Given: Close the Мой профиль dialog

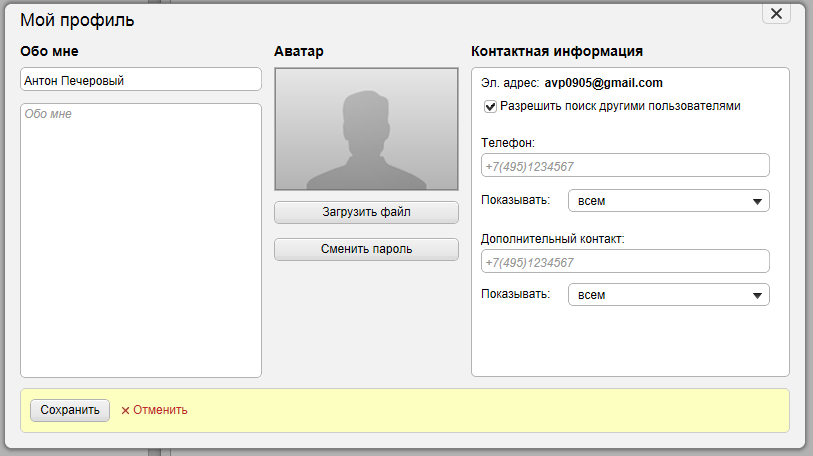Looking at the screenshot, I should [776, 13].
